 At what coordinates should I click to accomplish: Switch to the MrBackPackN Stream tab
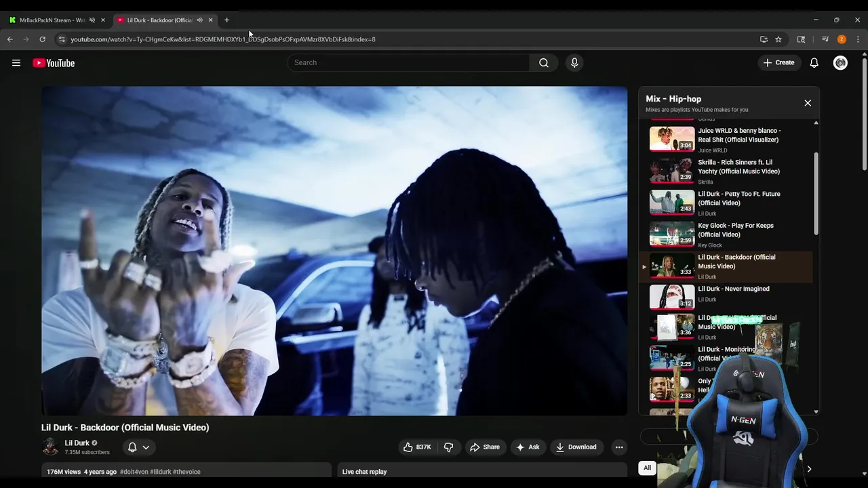coord(52,20)
